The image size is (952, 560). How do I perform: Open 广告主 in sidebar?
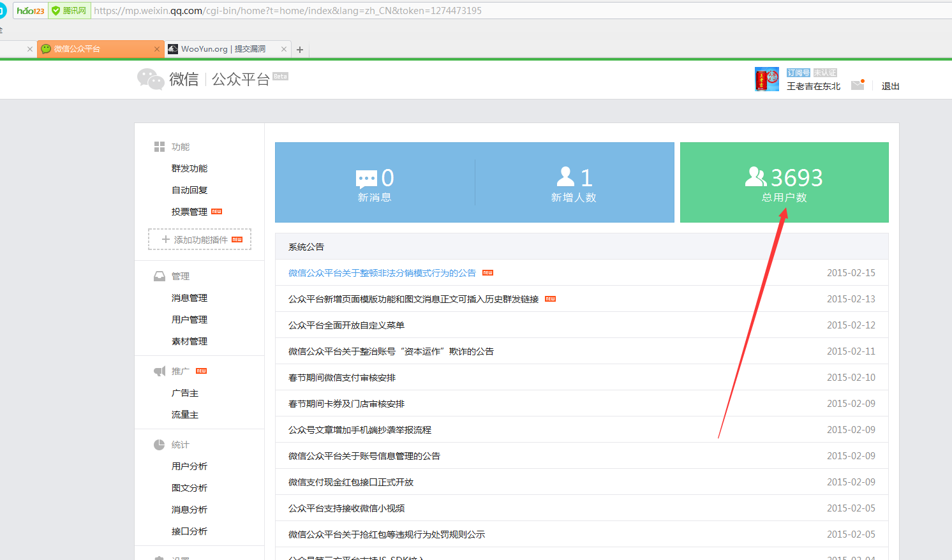185,393
